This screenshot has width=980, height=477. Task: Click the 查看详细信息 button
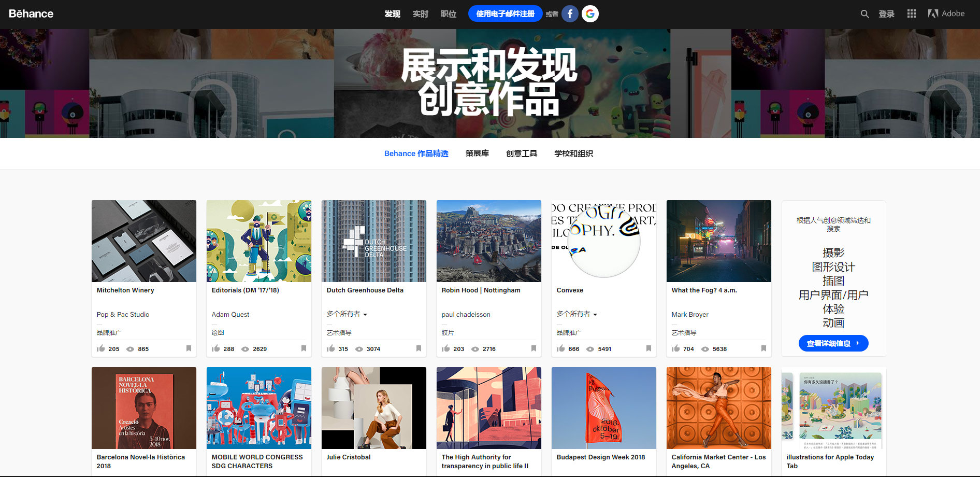coord(834,343)
